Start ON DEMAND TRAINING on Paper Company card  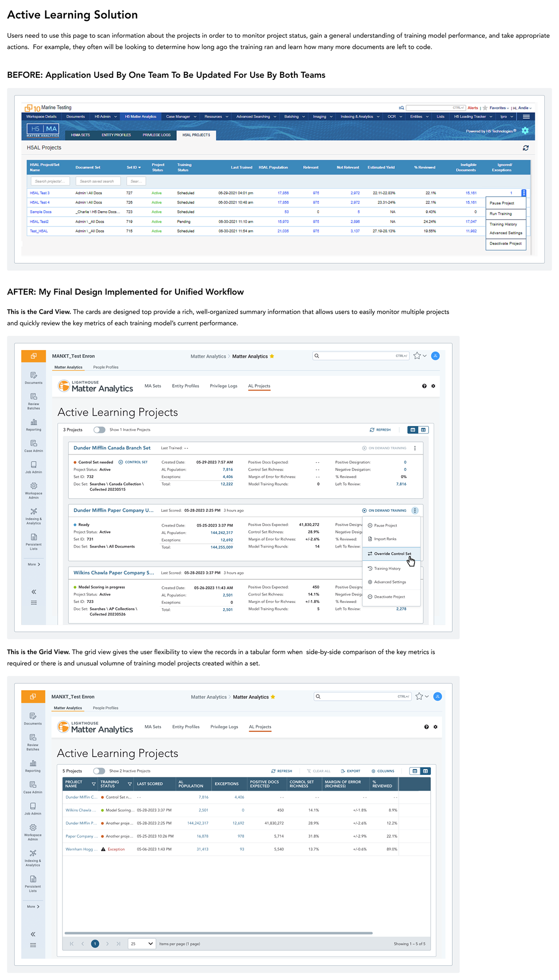[x=384, y=510]
